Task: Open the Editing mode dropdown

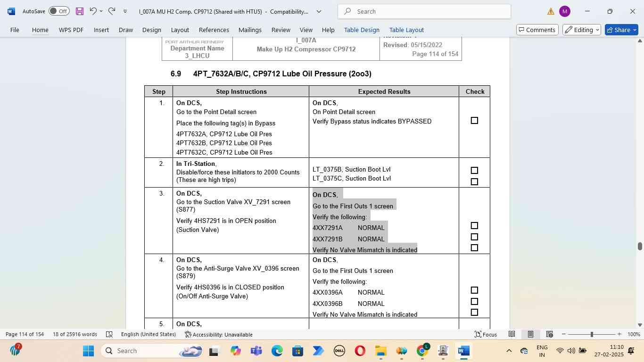Action: coord(582,30)
